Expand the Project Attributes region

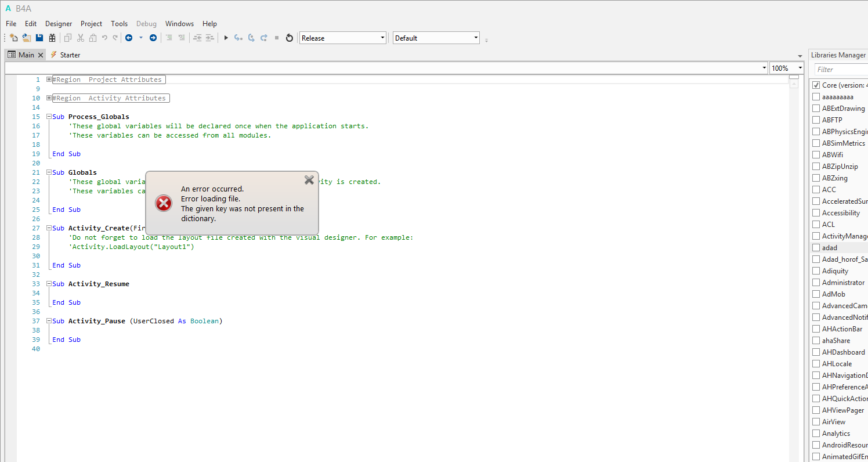[x=49, y=80]
